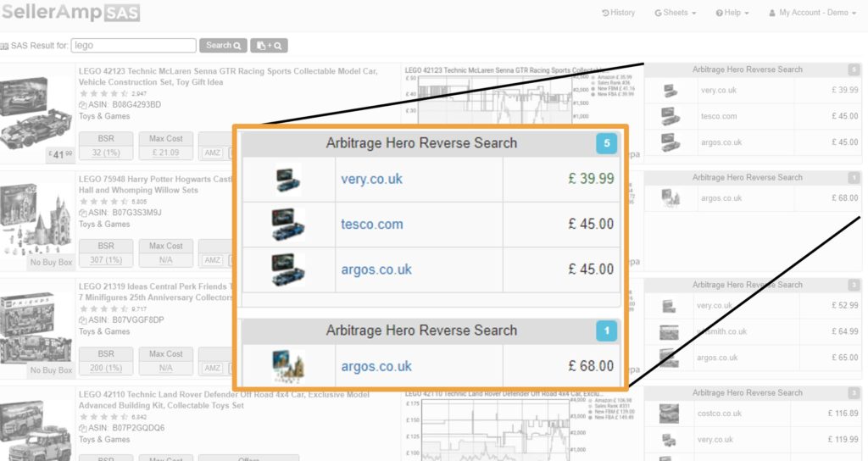The height and width of the screenshot is (461, 868).
Task: Click the Max Cost value £21.09
Action: 165,153
